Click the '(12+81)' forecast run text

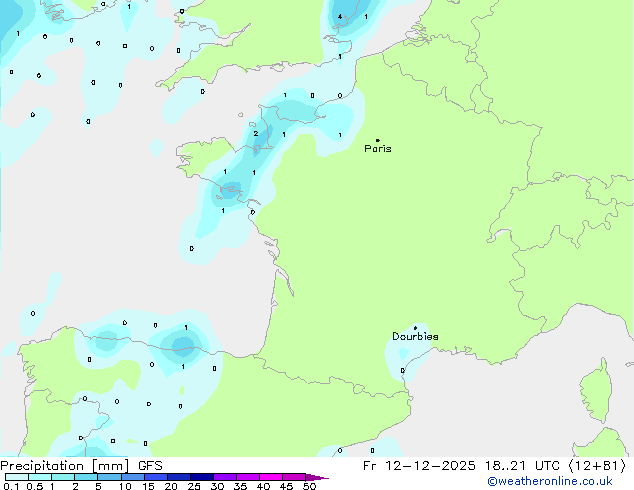[x=597, y=466]
